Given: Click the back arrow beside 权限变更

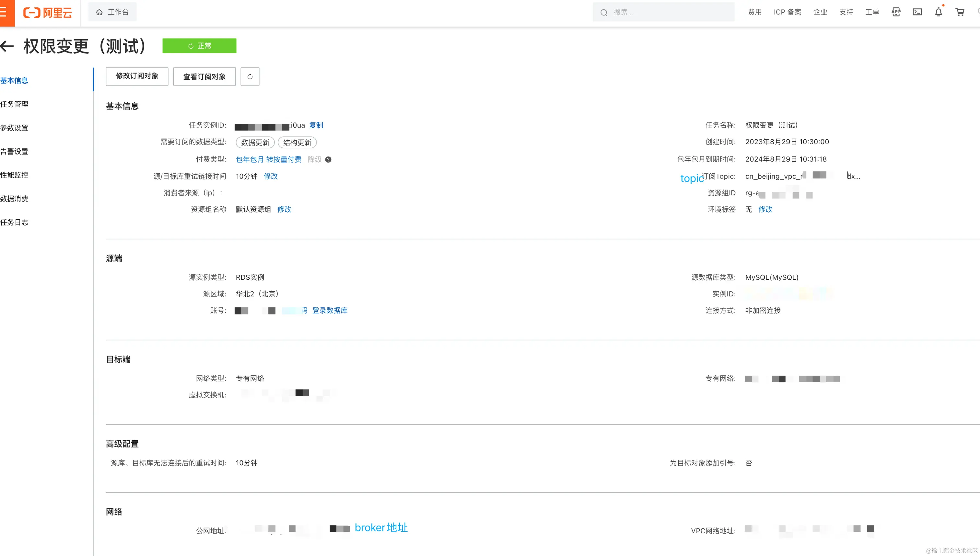Looking at the screenshot, I should (x=7, y=47).
